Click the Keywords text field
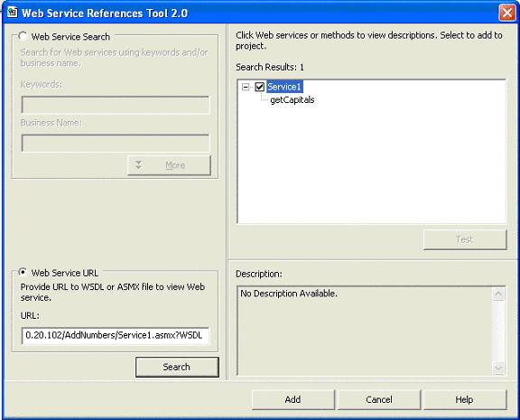 116,105
